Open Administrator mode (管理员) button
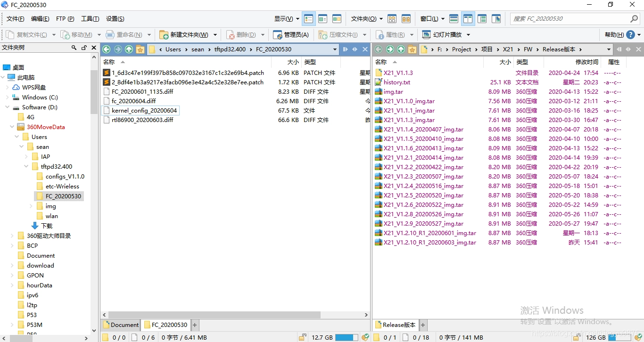 click(x=291, y=35)
